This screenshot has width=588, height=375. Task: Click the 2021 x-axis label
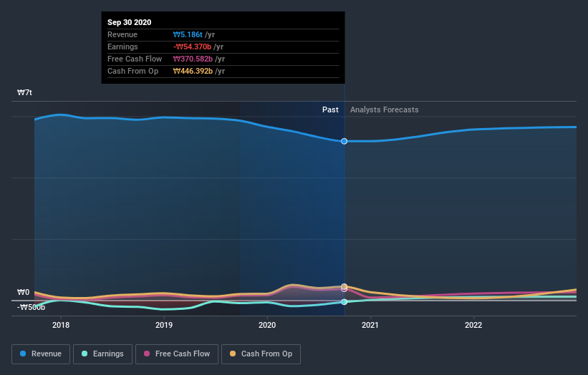tap(370, 325)
